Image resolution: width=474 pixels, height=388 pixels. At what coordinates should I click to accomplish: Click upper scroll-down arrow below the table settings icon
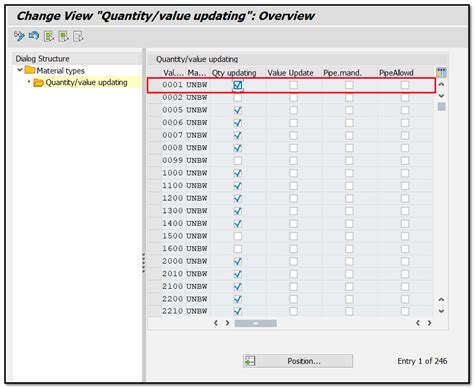(441, 96)
